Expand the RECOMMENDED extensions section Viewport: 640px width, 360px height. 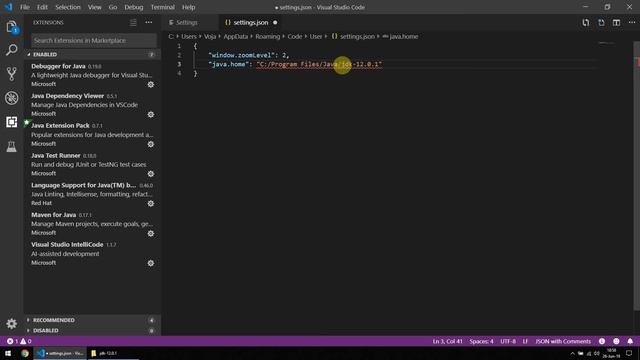click(92, 320)
